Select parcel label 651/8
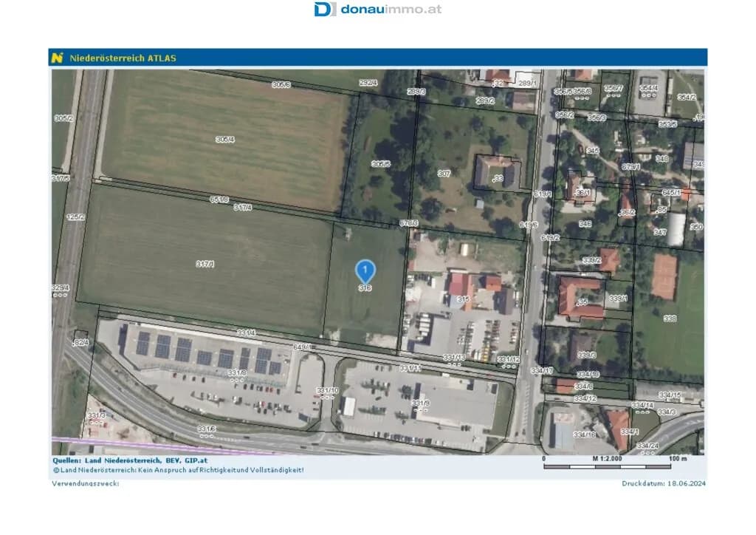Image resolution: width=756 pixels, height=535 pixels. pyautogui.click(x=219, y=200)
